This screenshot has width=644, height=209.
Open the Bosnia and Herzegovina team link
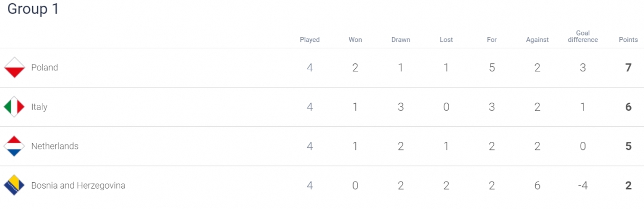pyautogui.click(x=78, y=185)
